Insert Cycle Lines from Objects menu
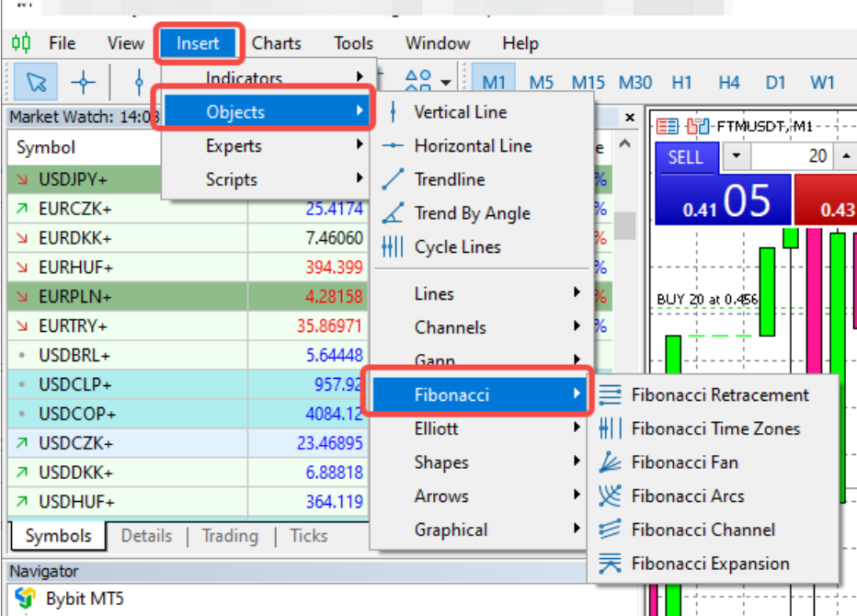Viewport: 857px width, 616px height. pos(457,247)
